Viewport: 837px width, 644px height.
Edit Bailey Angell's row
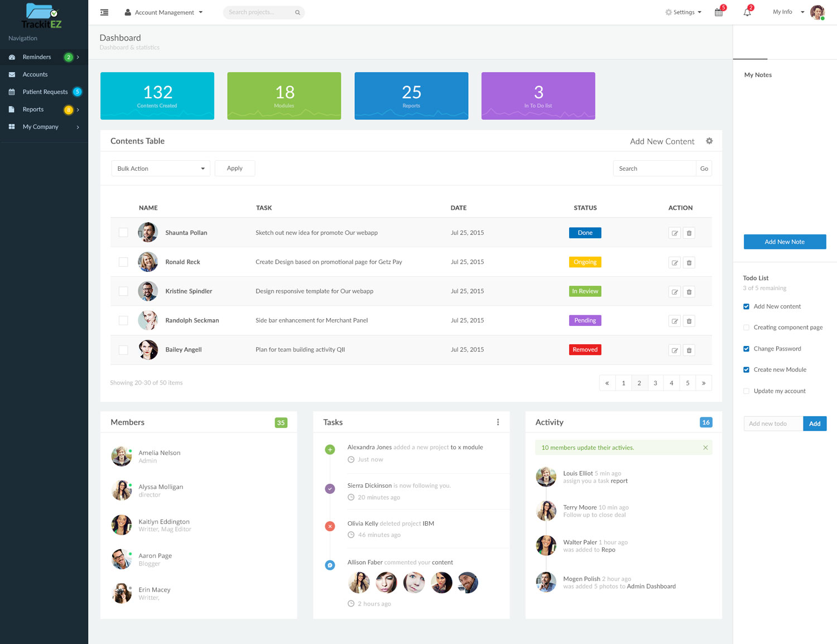[x=675, y=350]
